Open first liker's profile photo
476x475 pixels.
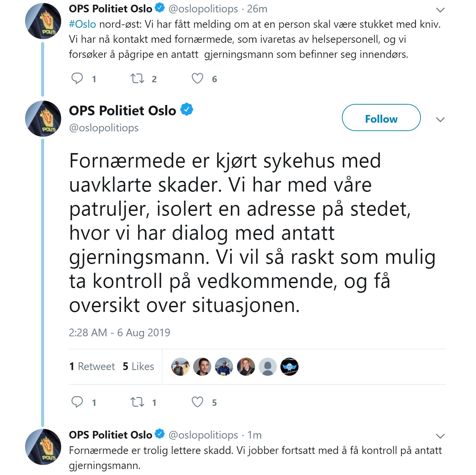(180, 367)
